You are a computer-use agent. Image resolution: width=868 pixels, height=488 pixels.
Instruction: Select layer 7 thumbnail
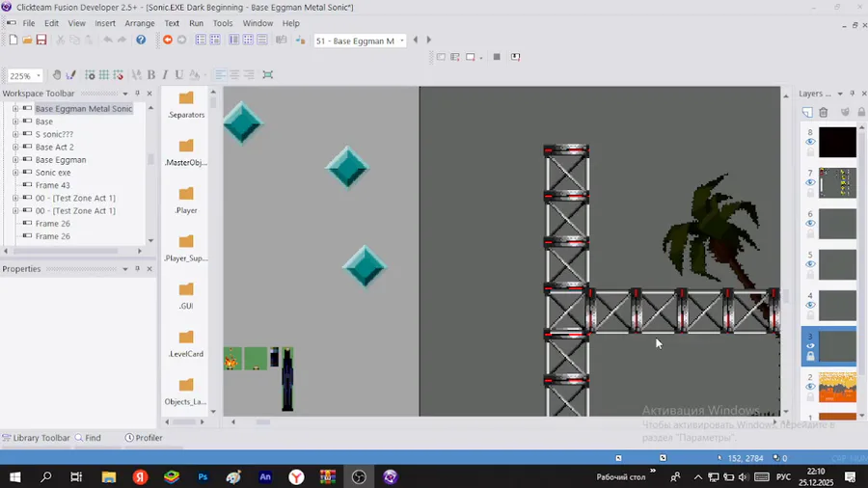click(x=837, y=182)
